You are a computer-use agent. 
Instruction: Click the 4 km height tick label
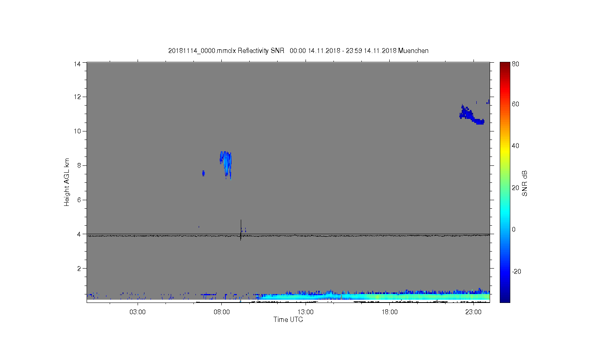coord(79,234)
